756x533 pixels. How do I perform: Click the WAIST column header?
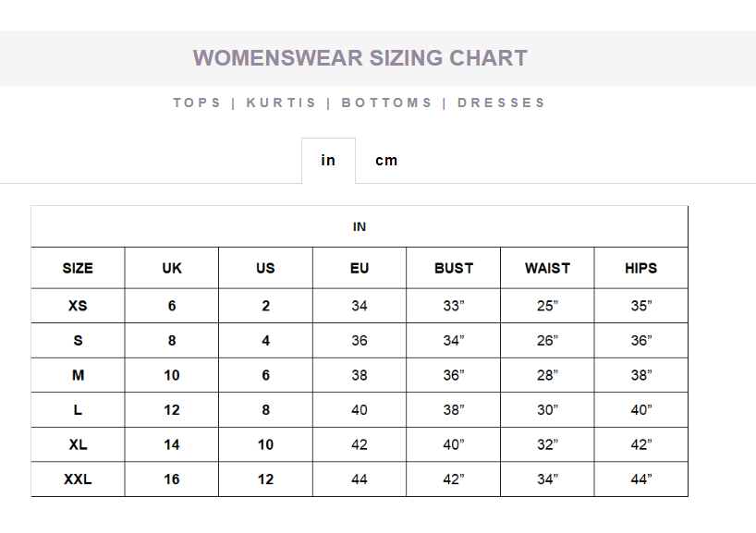click(x=547, y=268)
